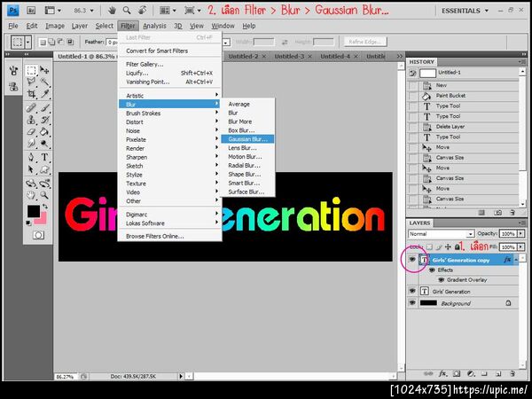Screen dimensions: 532x399
Task: Choose Motion Blur... from the submenu
Action: click(x=245, y=157)
